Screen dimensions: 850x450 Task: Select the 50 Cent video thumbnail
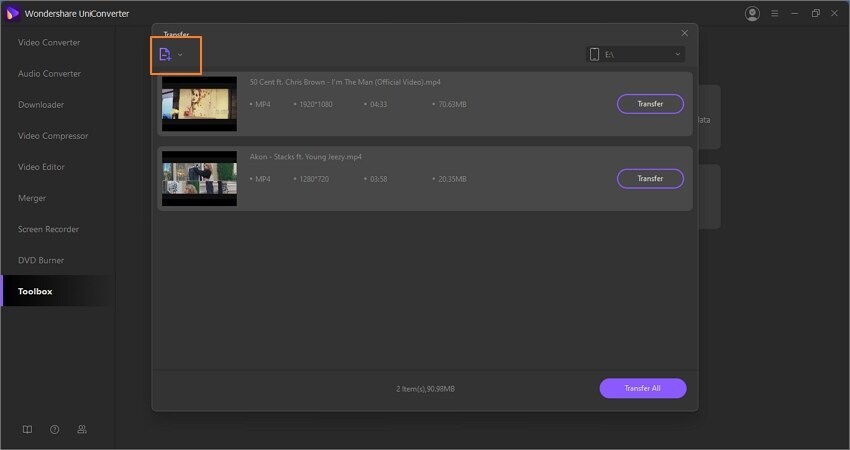click(x=199, y=104)
